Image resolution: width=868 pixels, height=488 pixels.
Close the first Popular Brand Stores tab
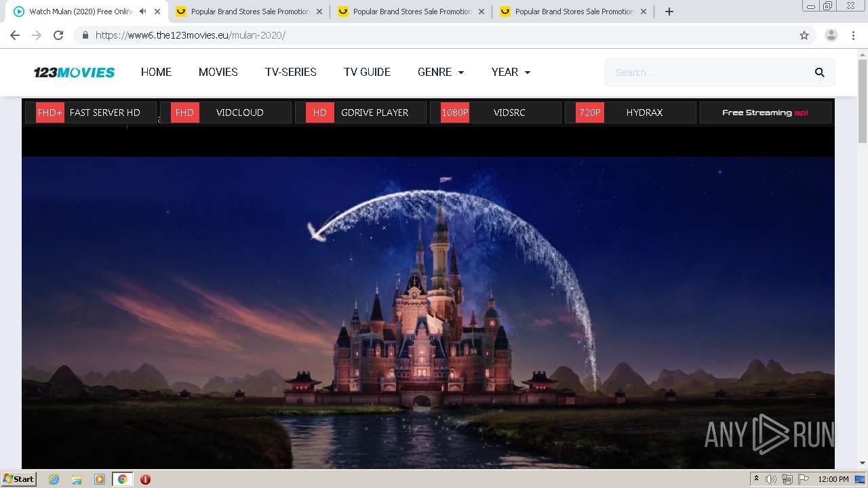pyautogui.click(x=319, y=12)
